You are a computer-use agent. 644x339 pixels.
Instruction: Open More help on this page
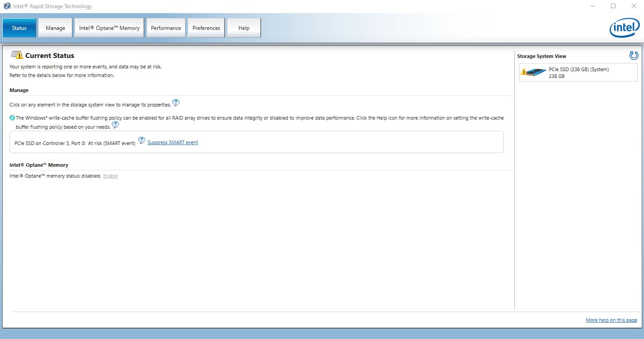[611, 320]
